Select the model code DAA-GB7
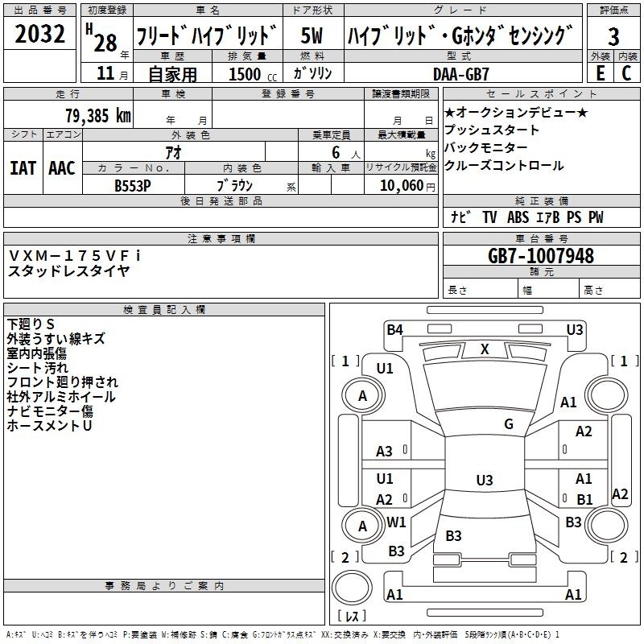The width and height of the screenshot is (644, 644). click(x=461, y=73)
